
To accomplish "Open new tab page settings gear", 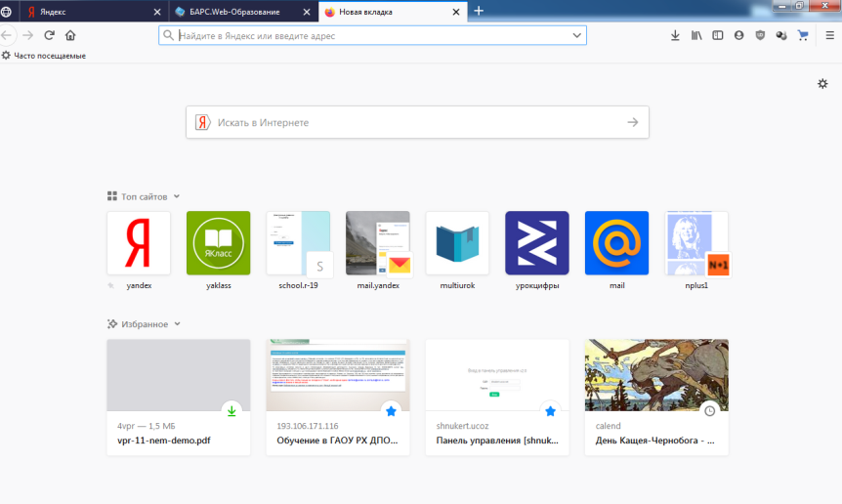I will (822, 84).
